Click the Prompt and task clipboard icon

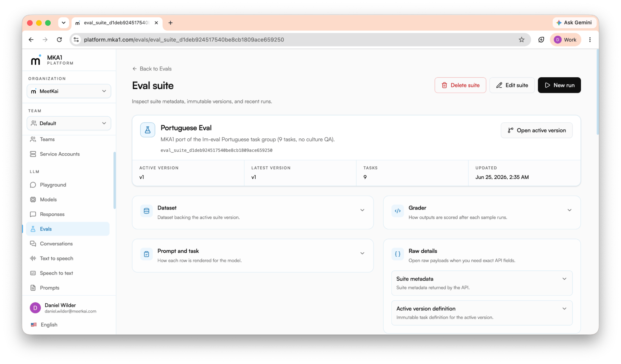(x=146, y=254)
